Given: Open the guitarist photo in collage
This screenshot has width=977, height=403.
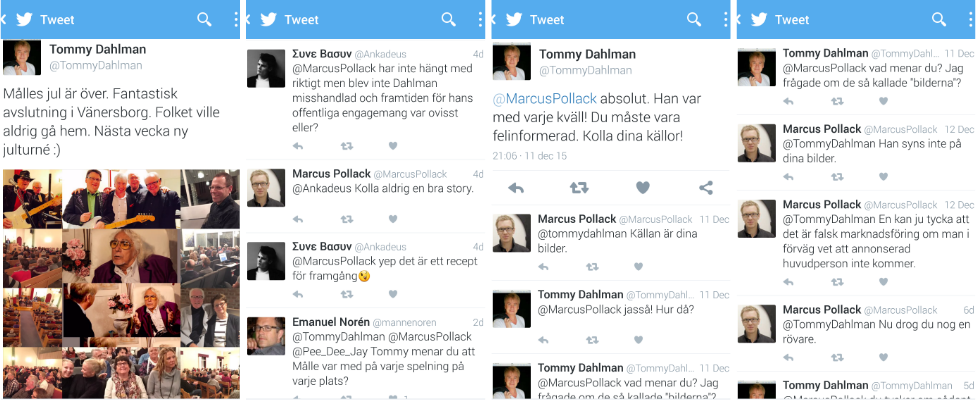Looking at the screenshot, I should pos(32,199).
